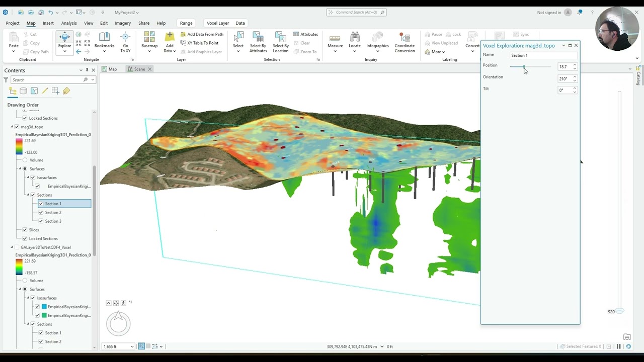This screenshot has height=362, width=644.
Task: Open Coordinate Conversion
Action: click(x=405, y=42)
